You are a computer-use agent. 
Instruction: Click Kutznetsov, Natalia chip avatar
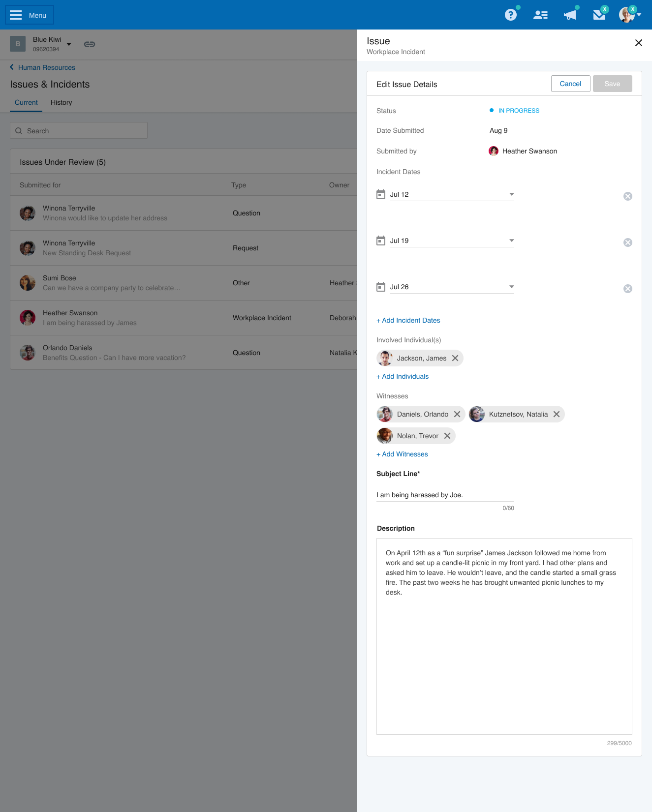pos(477,414)
